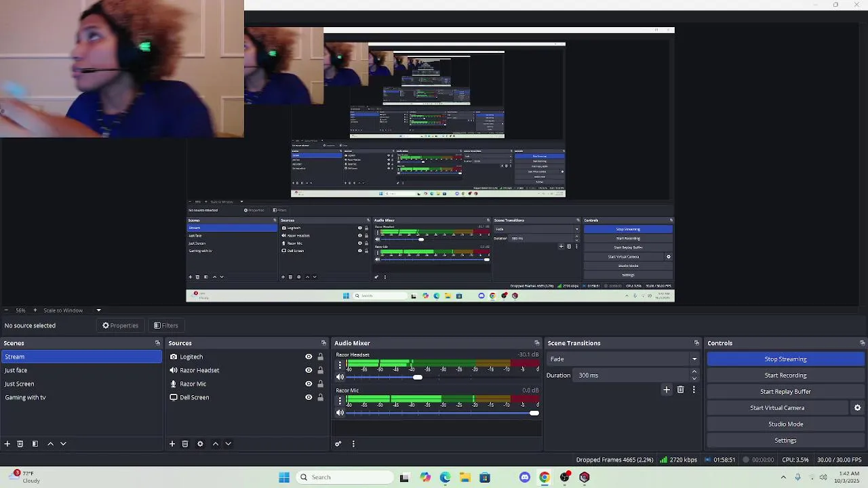The image size is (868, 488).
Task: Open Razor Headset mixer options three-dot menu
Action: pyautogui.click(x=340, y=365)
